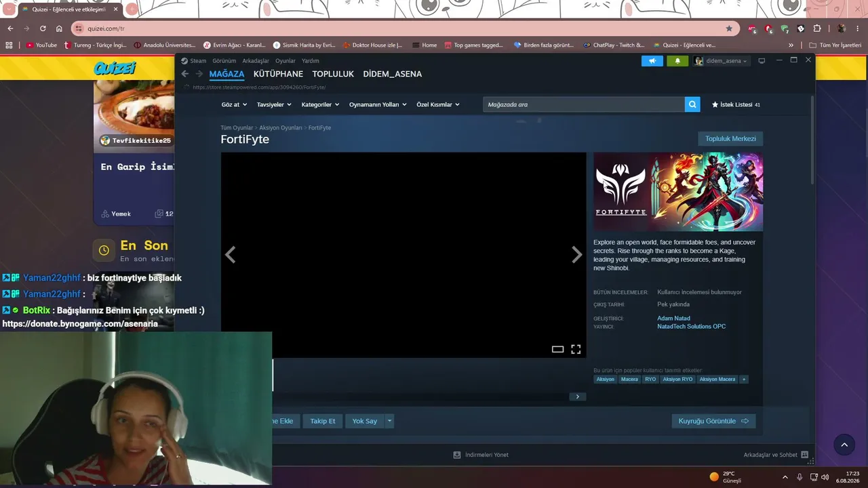Select the Aksiyon RYO tag
Screen dimensions: 868x488
[x=677, y=380]
